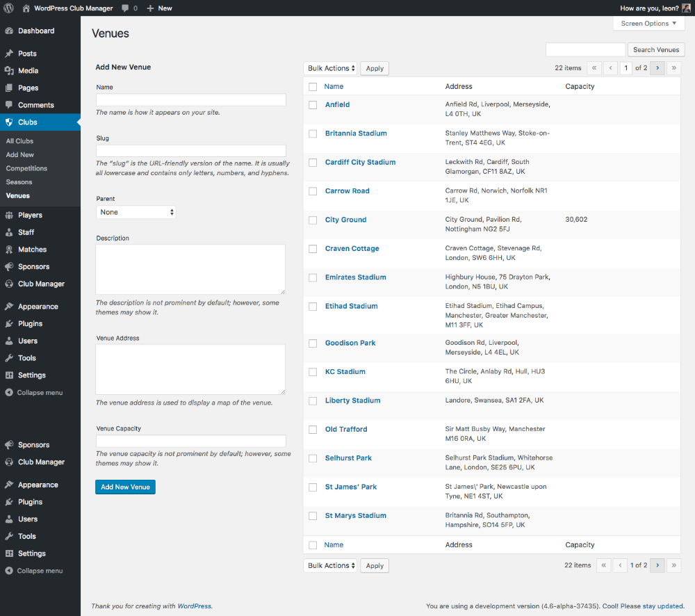Click the stay updated footer link
Screen dimensions: 695x616
(x=662, y=606)
